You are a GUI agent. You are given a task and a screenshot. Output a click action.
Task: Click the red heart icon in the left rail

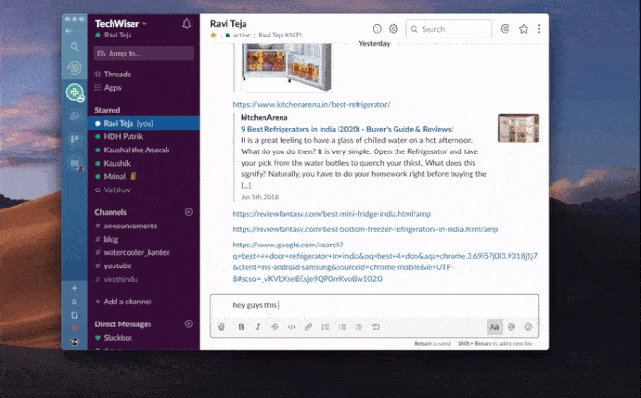click(74, 328)
